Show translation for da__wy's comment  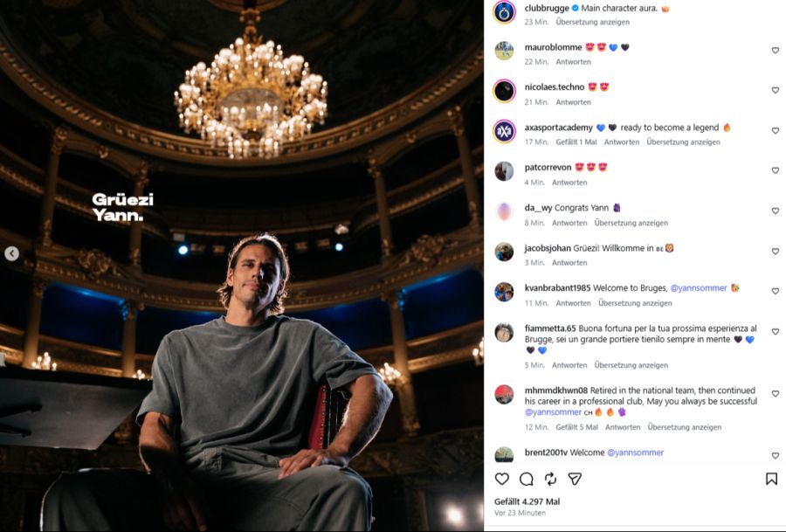tap(631, 223)
